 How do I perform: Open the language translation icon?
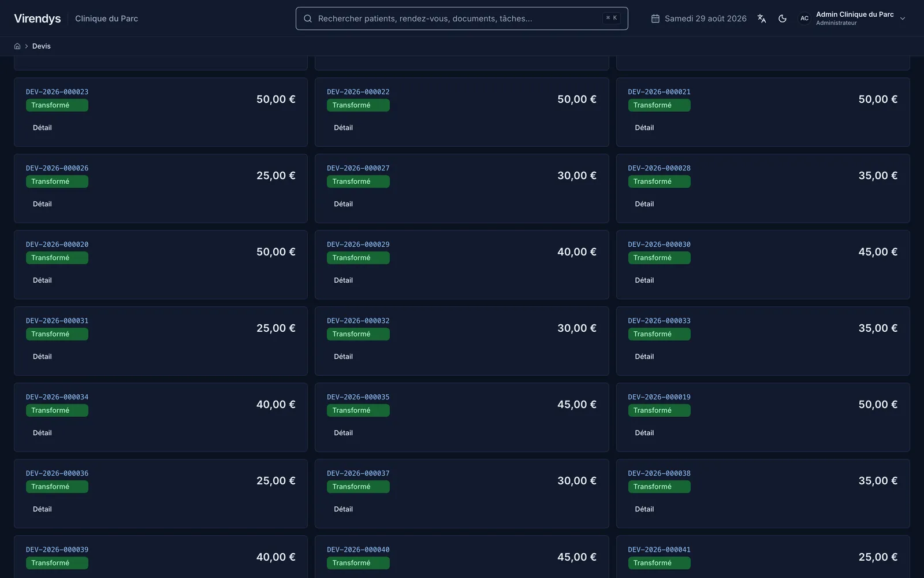762,18
